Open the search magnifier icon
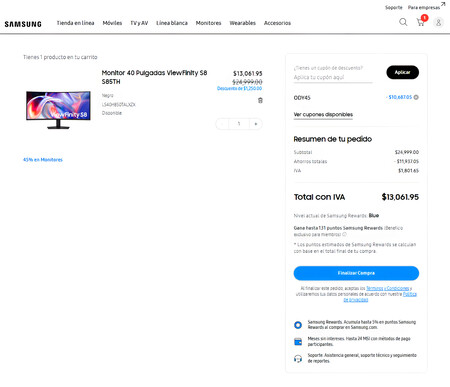This screenshot has width=450, height=387. [x=403, y=22]
